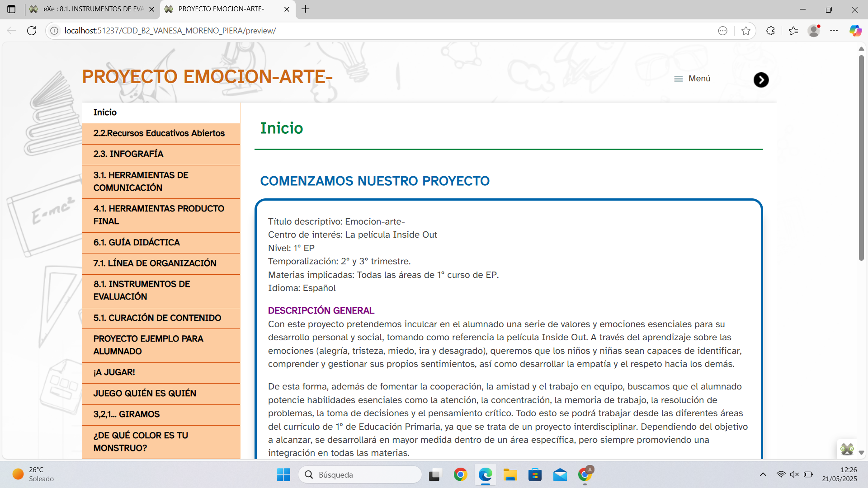Navigate to 6.1. GUÍA DIDÁCTICA
Screen dimensions: 868x488
click(161, 243)
